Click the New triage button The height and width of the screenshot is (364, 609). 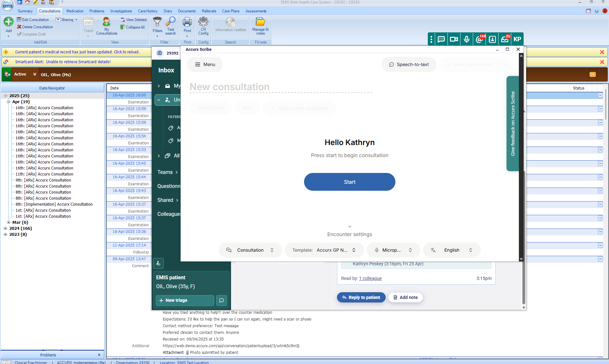[x=185, y=300]
